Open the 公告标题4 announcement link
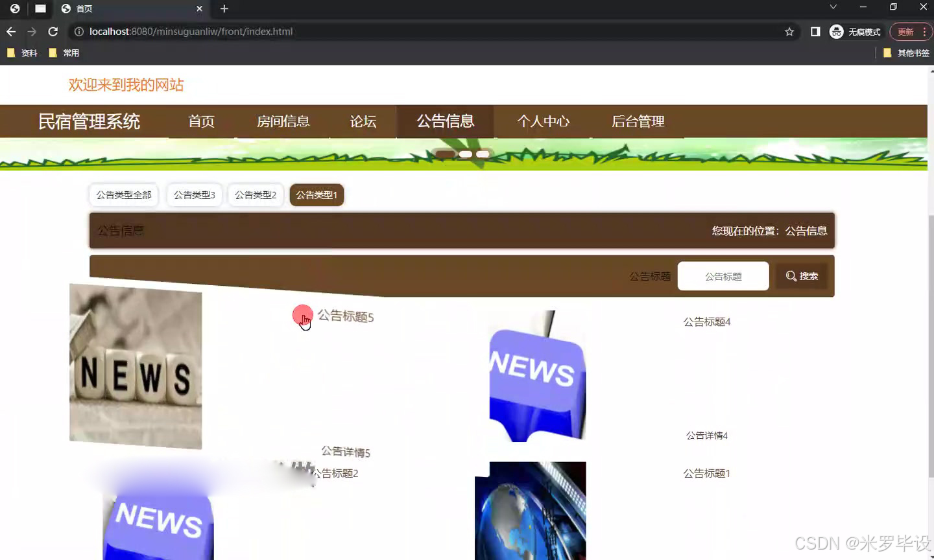 coord(706,321)
